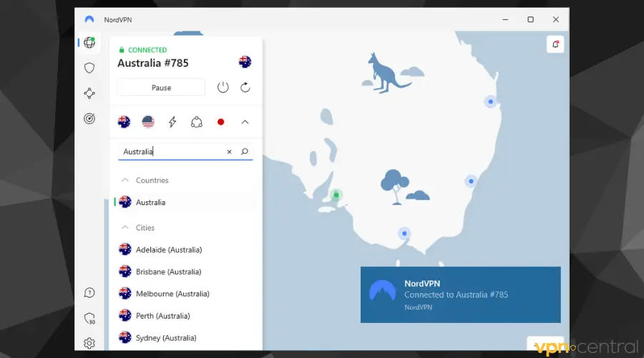Clear the search text with X
Screen dimensions: 644x358
[229, 152]
